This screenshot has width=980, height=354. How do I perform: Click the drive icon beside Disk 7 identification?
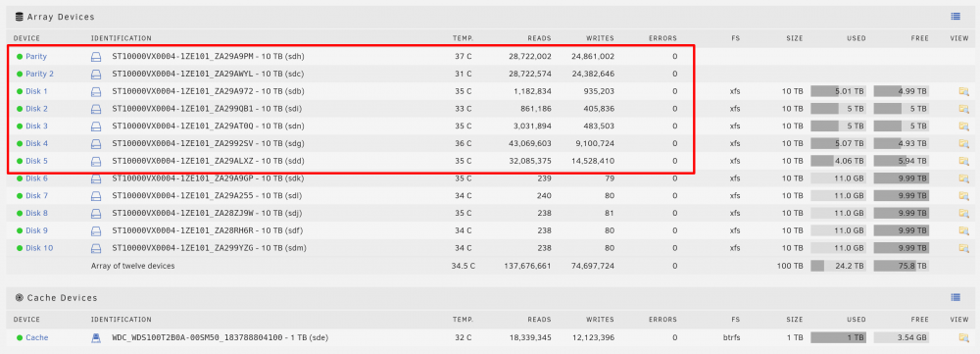(96, 196)
